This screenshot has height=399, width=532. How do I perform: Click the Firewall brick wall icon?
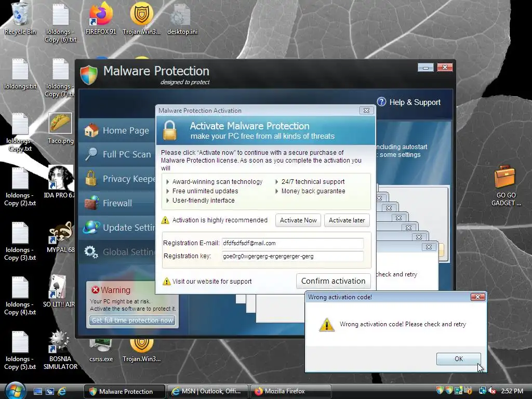tap(91, 203)
